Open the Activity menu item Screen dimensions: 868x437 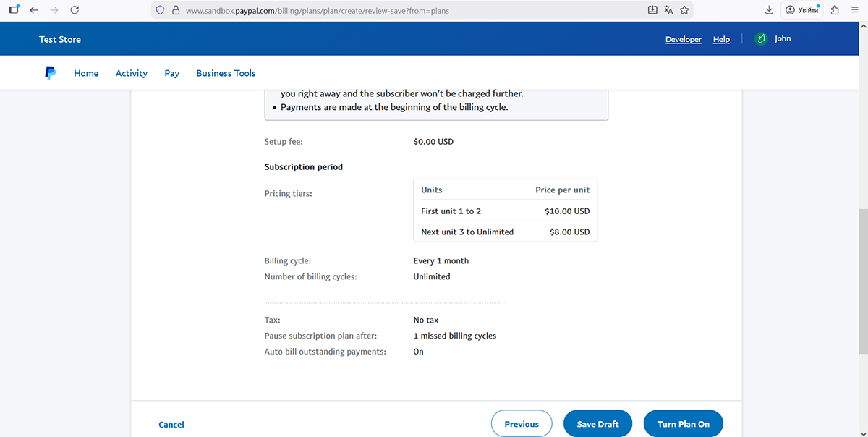(131, 73)
